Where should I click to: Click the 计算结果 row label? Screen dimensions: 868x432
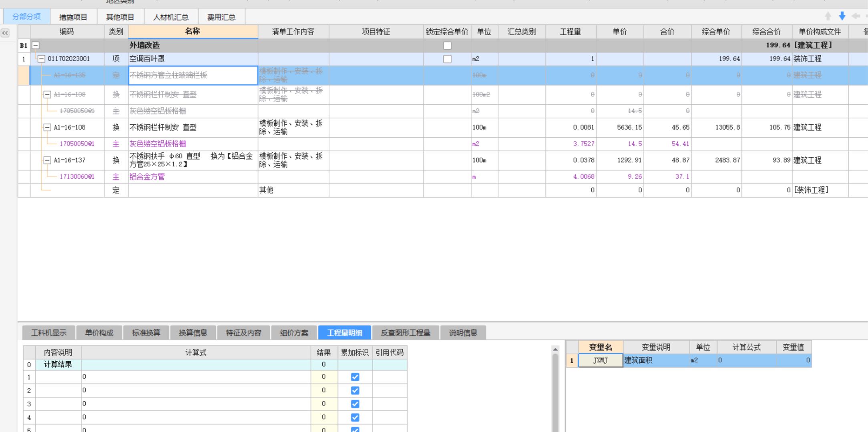tap(58, 364)
